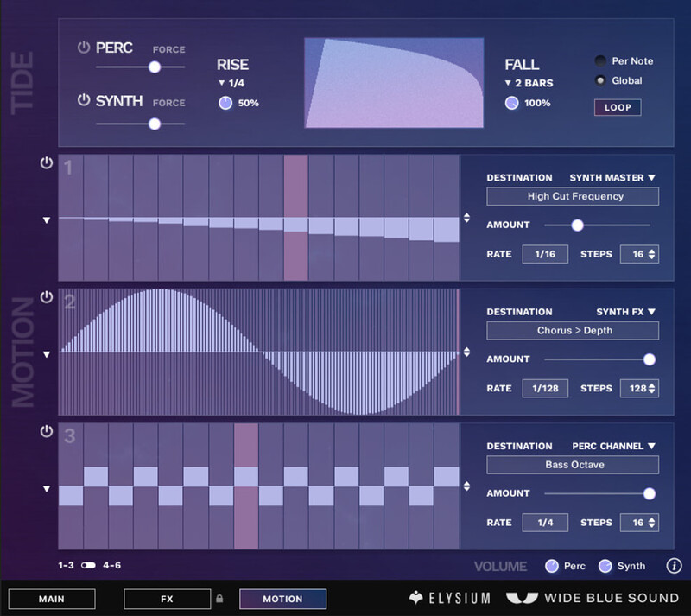
Task: Click the High Cut Frequency destination field
Action: coord(572,197)
